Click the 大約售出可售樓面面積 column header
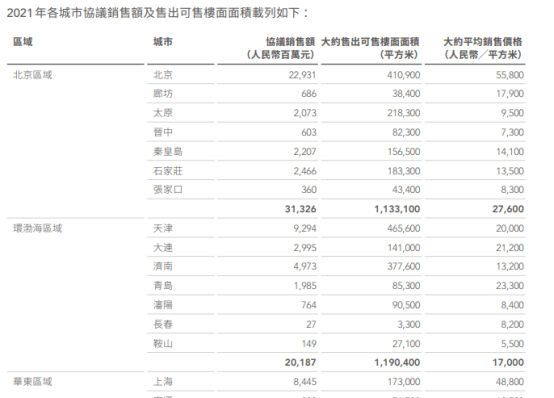 point(370,42)
